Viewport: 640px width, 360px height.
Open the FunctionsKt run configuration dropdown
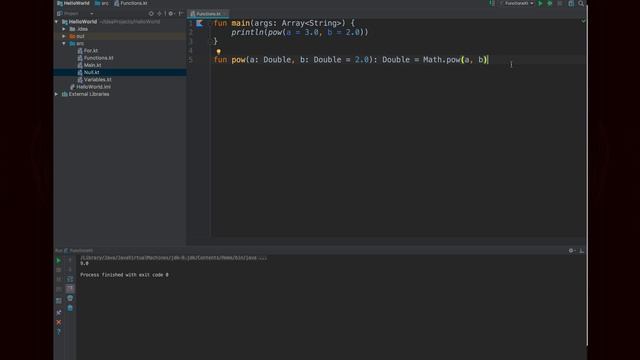coord(517,3)
